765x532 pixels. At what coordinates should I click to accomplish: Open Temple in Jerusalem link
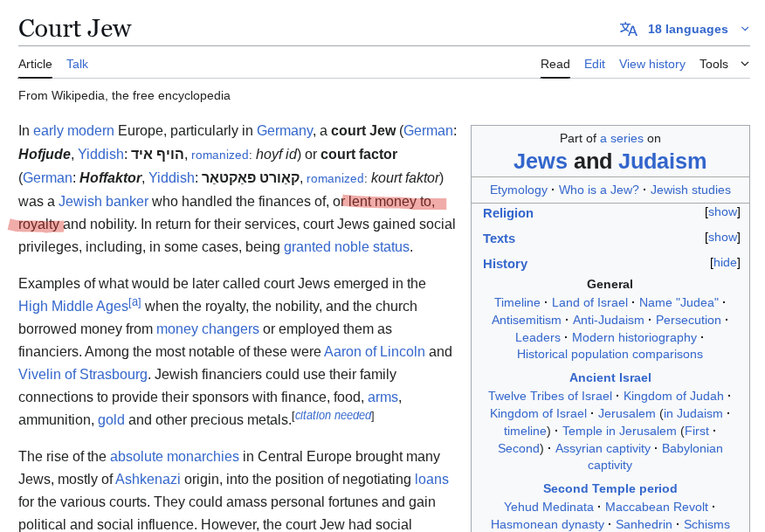619,432
